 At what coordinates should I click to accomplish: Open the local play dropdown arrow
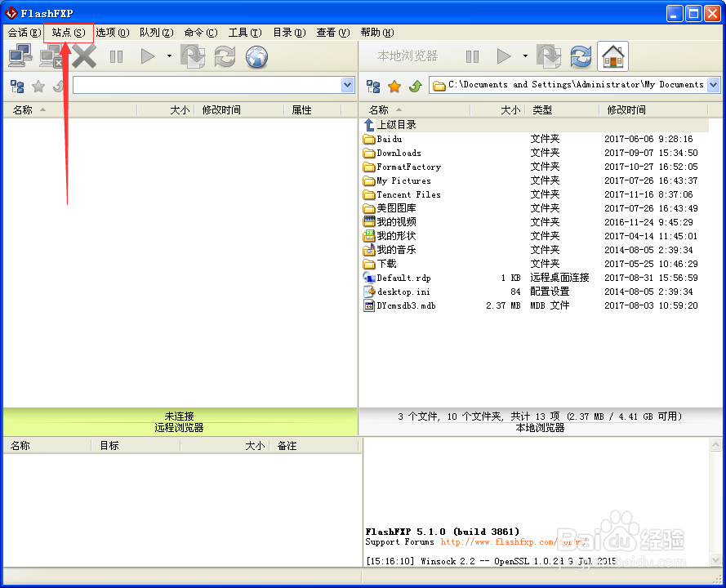click(525, 56)
